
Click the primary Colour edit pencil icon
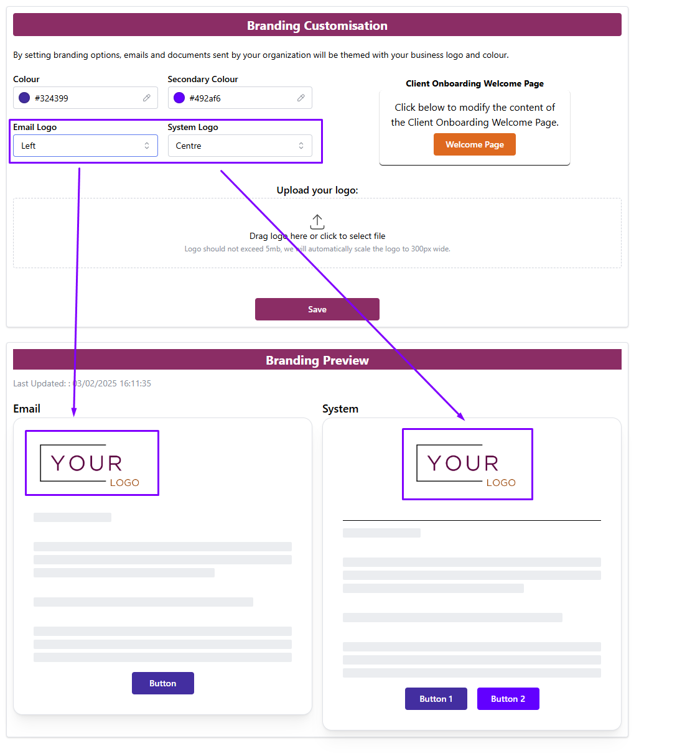point(147,98)
